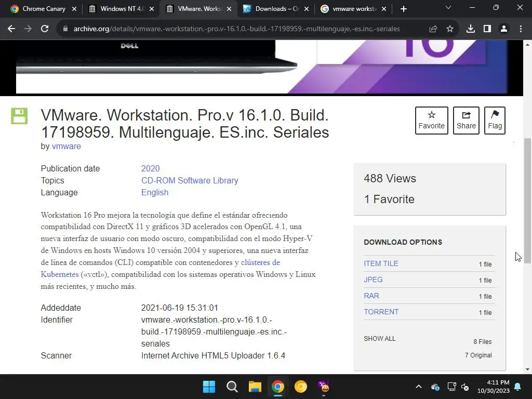
Task: Open a new tab with plus button
Action: 403,9
